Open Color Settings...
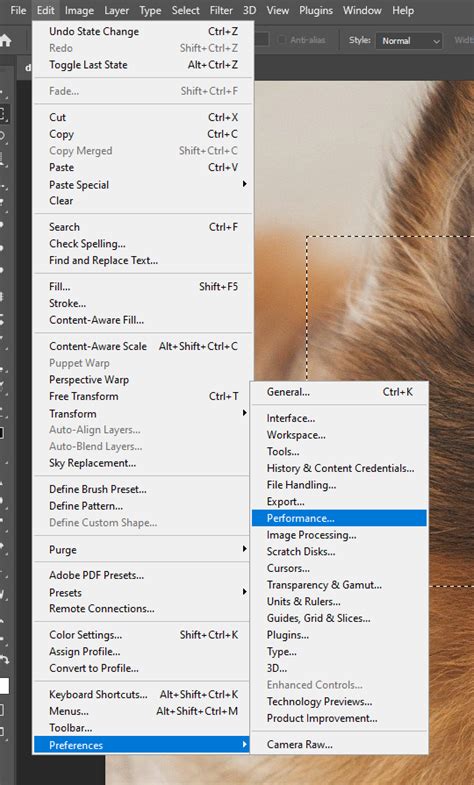This screenshot has height=785, width=474. (x=143, y=635)
